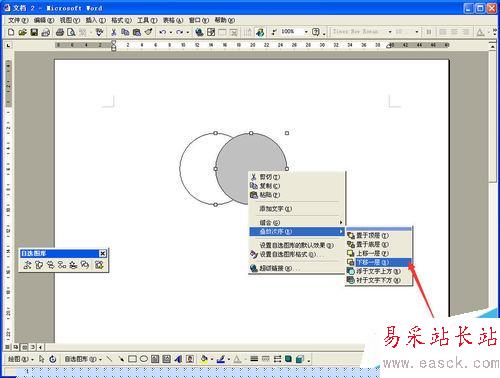Insert a Text Box from the Drawing toolbar
The image size is (500, 378).
(155, 359)
